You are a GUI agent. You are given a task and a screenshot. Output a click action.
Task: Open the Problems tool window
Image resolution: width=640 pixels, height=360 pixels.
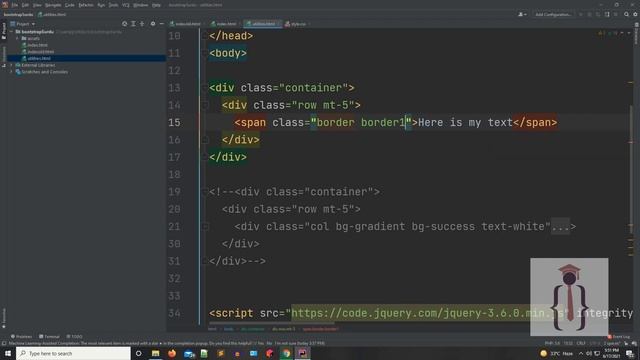pyautogui.click(x=21, y=337)
